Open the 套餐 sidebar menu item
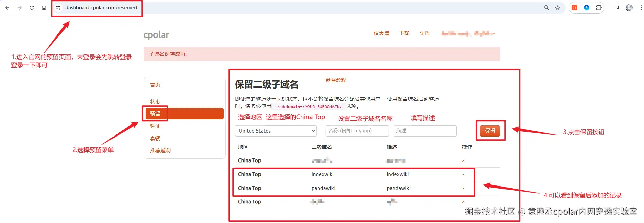Screen dimensions: 644x223 tap(155, 138)
